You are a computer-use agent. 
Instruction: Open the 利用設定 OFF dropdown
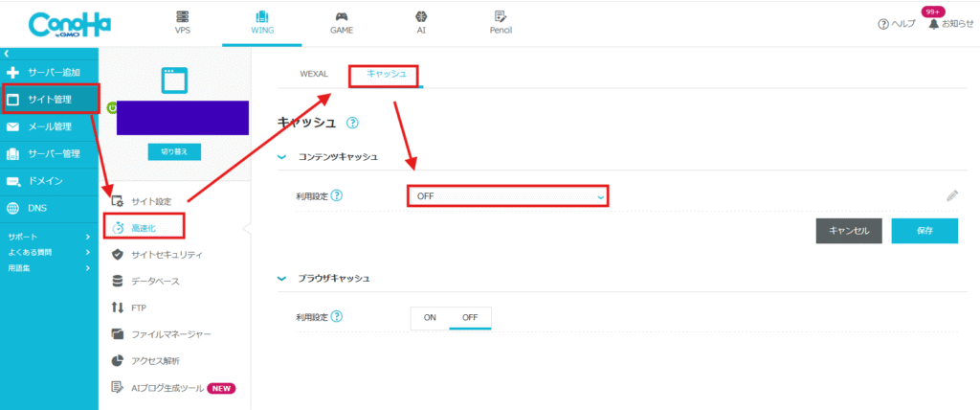[507, 196]
